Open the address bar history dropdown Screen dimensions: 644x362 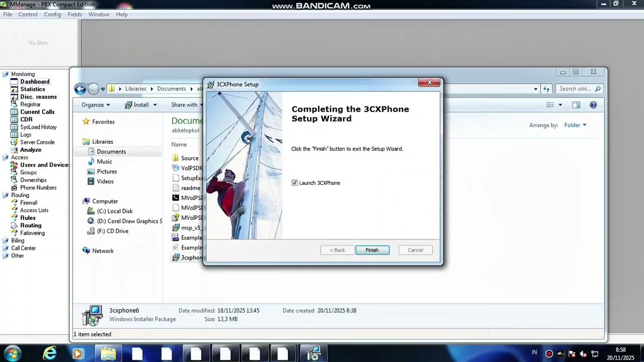tap(536, 89)
